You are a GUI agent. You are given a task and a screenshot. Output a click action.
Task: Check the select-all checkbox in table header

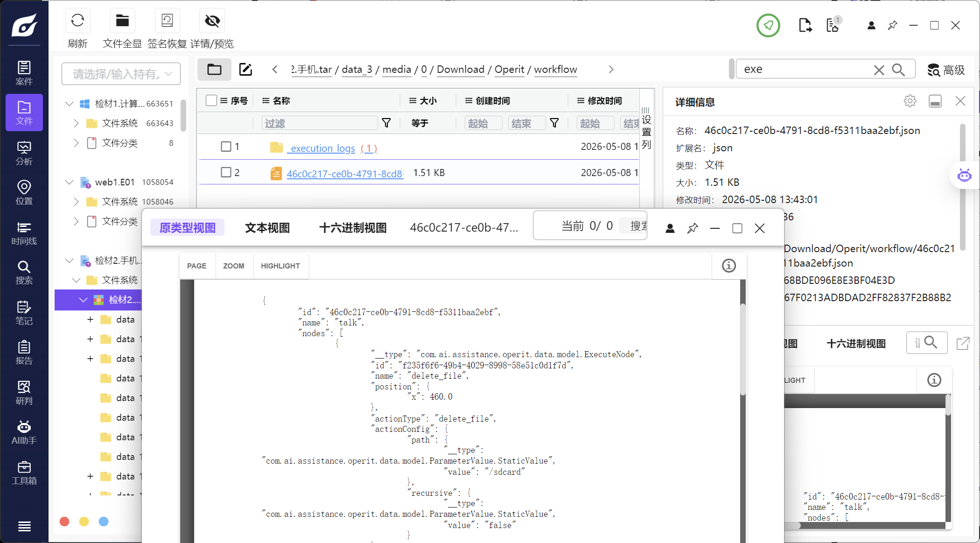click(211, 100)
